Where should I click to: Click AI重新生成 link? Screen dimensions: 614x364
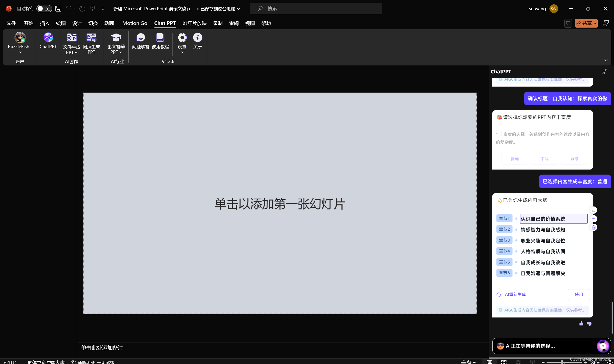[515, 294]
